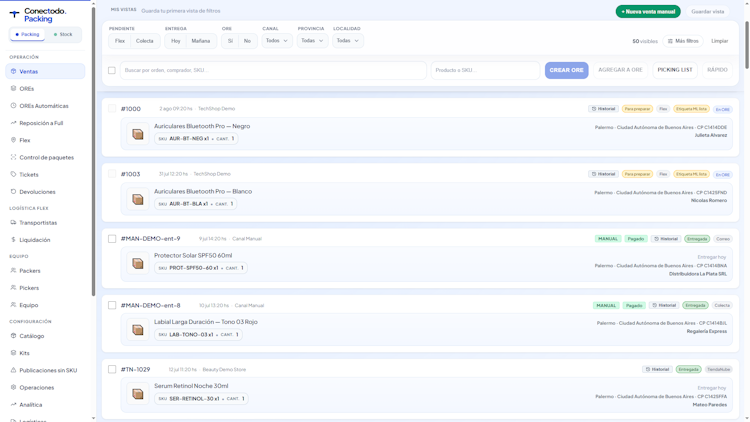This screenshot has height=422, width=750.
Task: Click the Packers people icon
Action: [13, 270]
